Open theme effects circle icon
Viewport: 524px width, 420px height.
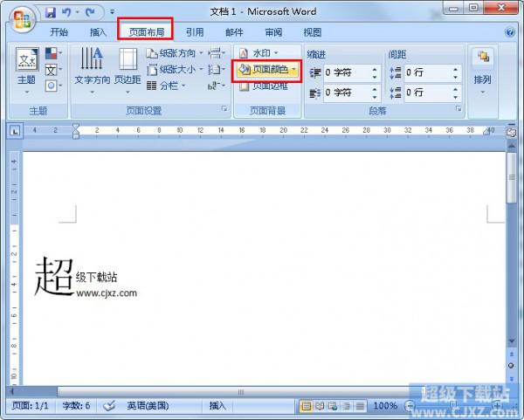pyautogui.click(x=54, y=86)
